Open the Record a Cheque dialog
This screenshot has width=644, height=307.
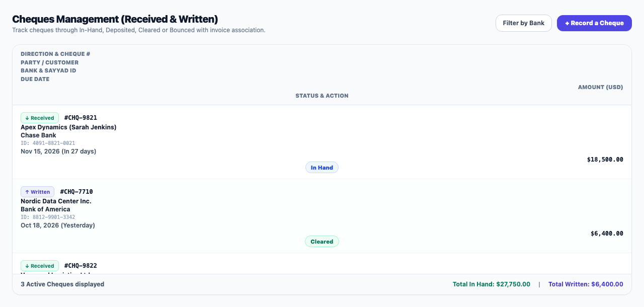pyautogui.click(x=594, y=23)
